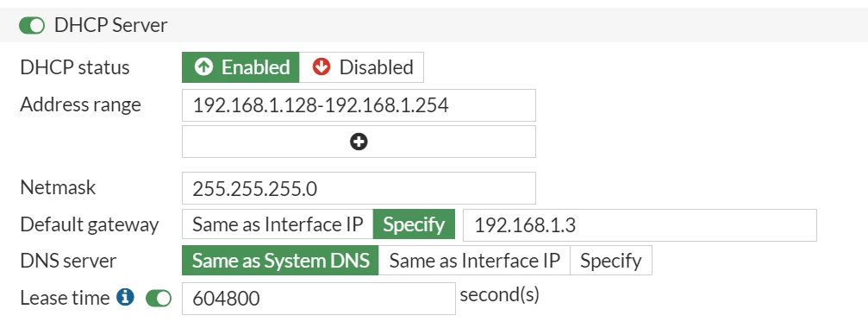Disable the Lease time toggle

coord(159,299)
